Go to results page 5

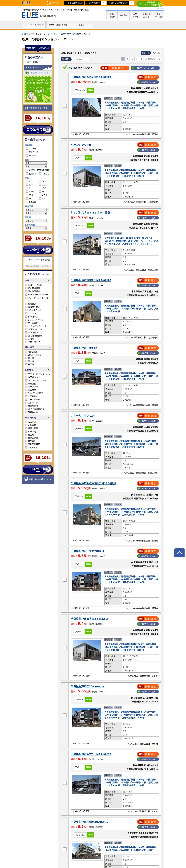[141, 59]
